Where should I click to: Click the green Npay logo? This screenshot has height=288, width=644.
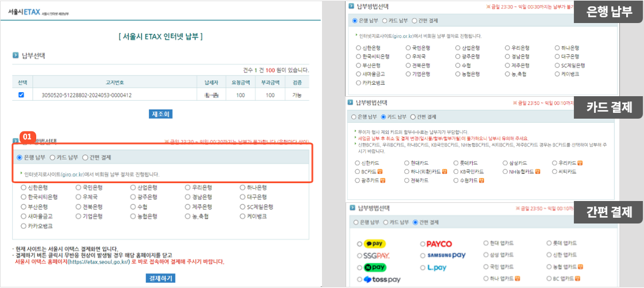(375, 267)
